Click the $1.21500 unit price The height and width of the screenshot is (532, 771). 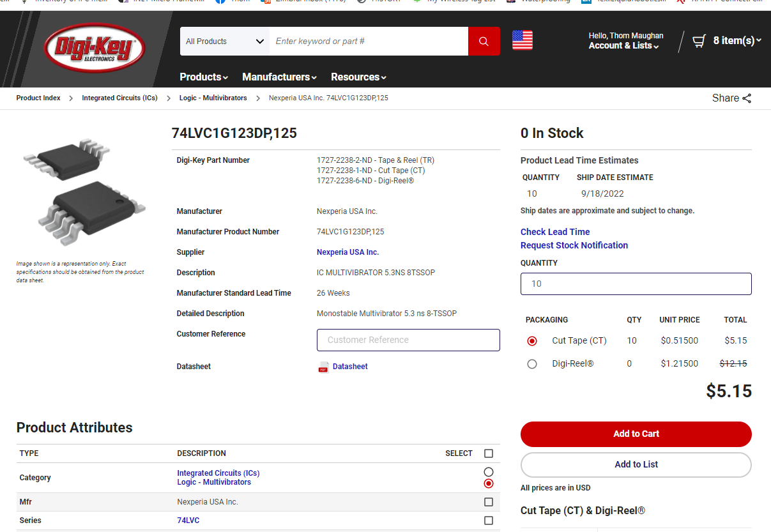tap(680, 364)
